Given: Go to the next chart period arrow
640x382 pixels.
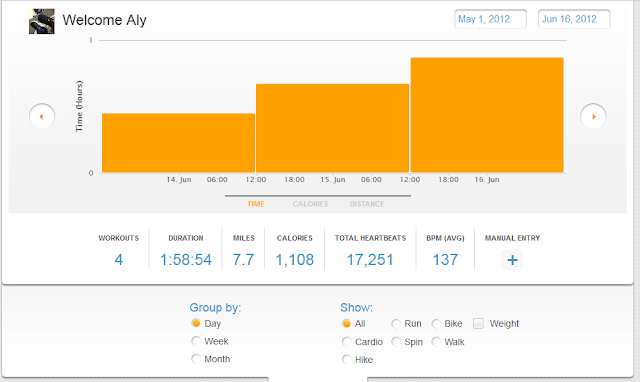Looking at the screenshot, I should tap(593, 116).
